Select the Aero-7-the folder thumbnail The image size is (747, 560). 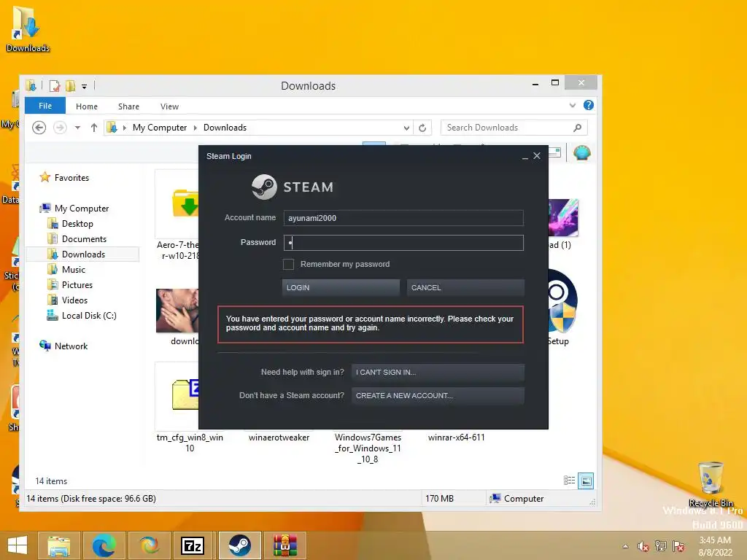[178, 205]
